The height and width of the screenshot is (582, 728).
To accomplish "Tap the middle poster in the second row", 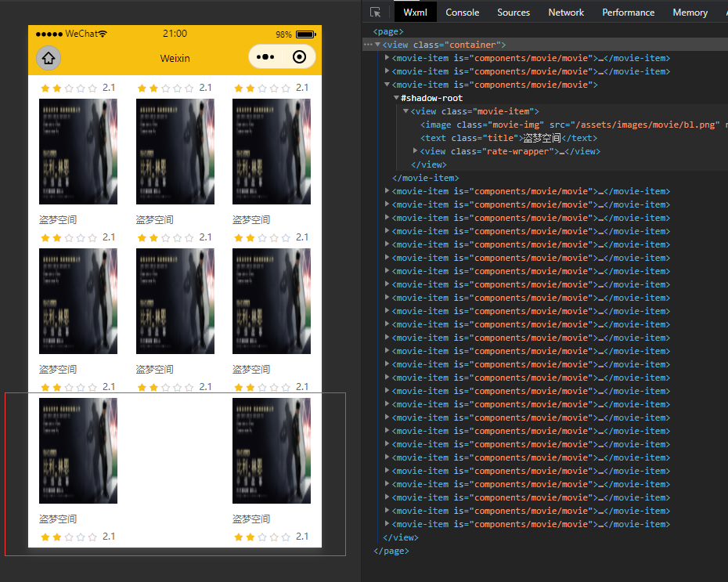I will coord(175,301).
